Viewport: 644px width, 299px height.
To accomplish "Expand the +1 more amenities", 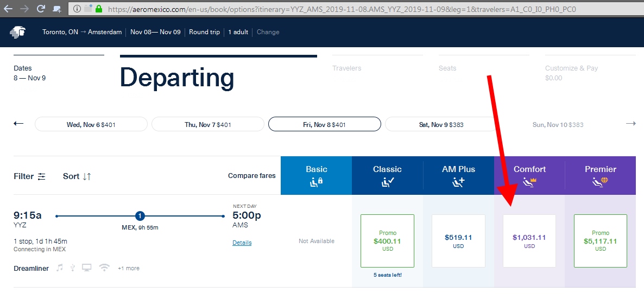I will click(x=129, y=268).
